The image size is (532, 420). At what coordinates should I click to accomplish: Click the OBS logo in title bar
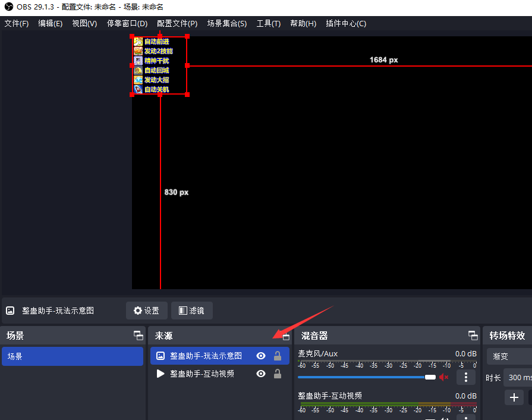(x=8, y=7)
